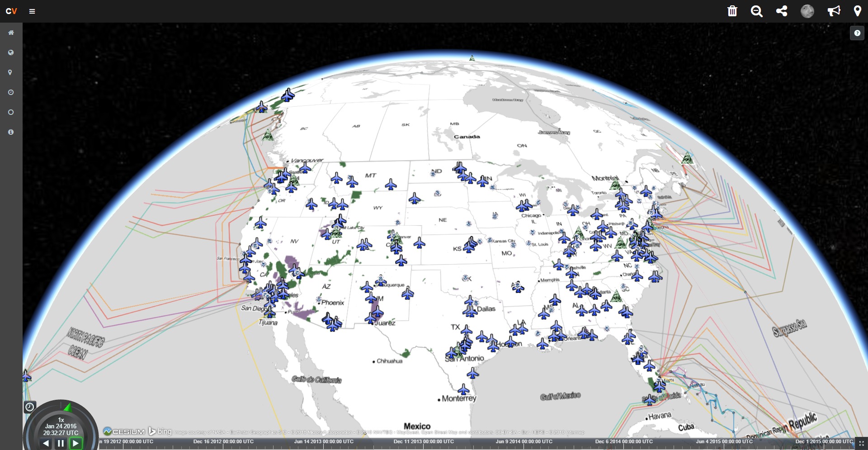Click the San Antonio city label

point(464,358)
